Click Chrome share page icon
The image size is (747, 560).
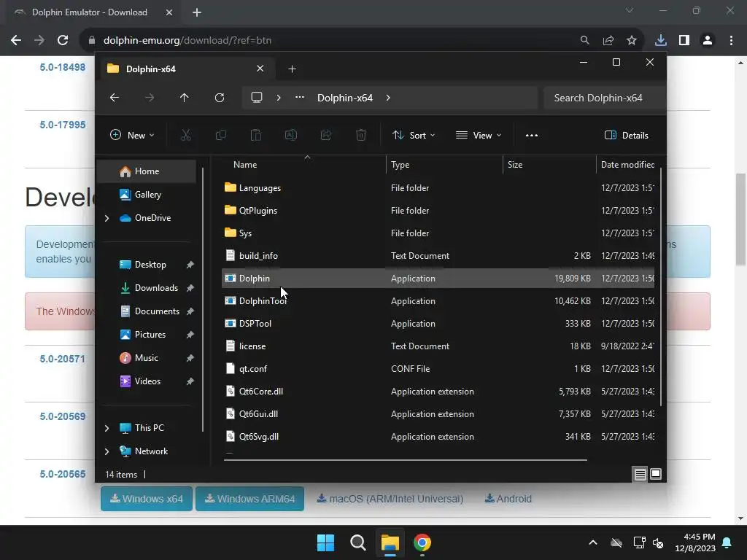point(608,41)
